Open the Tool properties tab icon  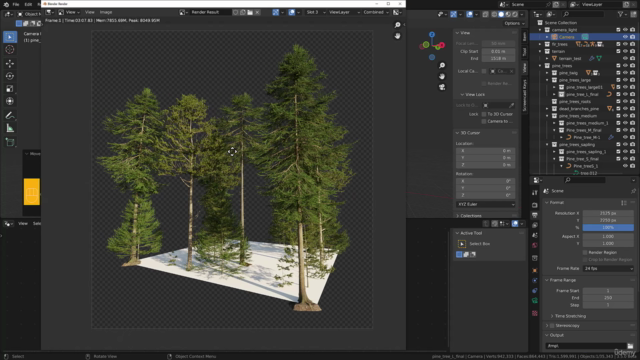[x=535, y=193]
